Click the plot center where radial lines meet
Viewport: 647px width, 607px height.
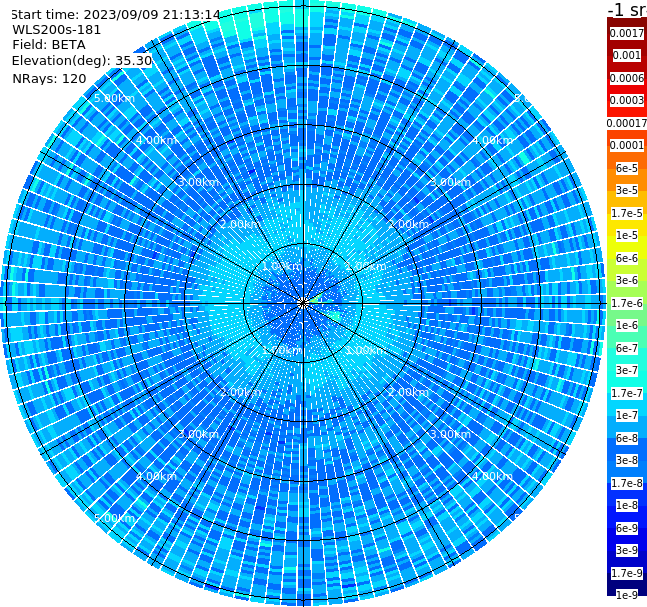pos(303,303)
